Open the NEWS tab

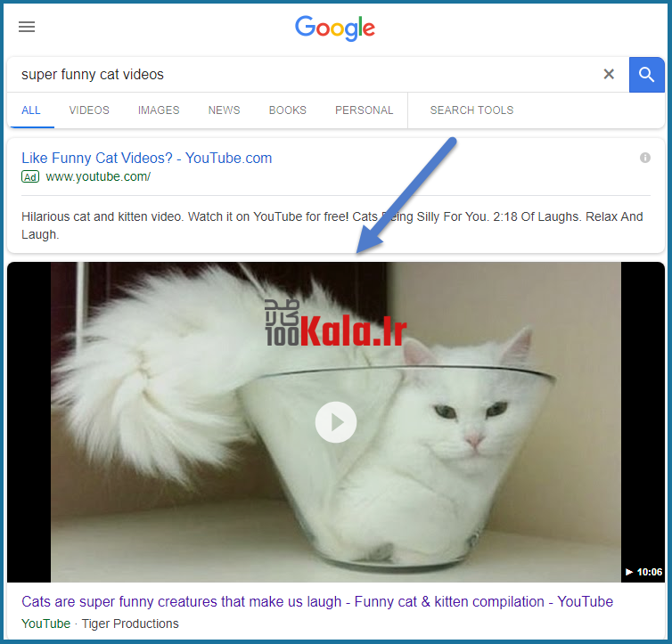[x=224, y=110]
